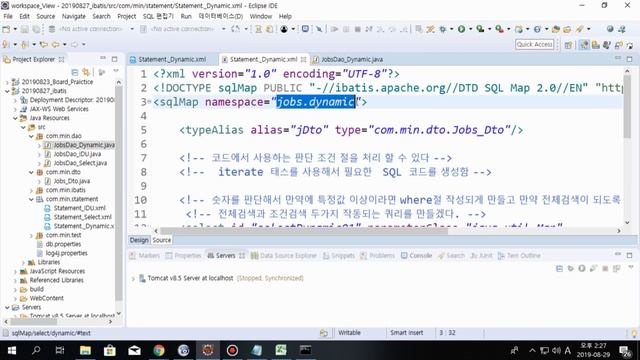The image size is (640, 360).
Task: Select db.properties file in the tree
Action: (63, 244)
